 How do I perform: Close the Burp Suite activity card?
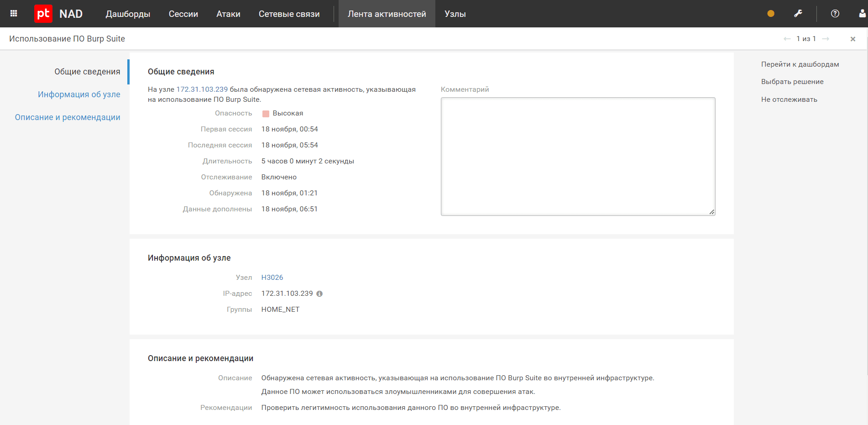pyautogui.click(x=853, y=39)
